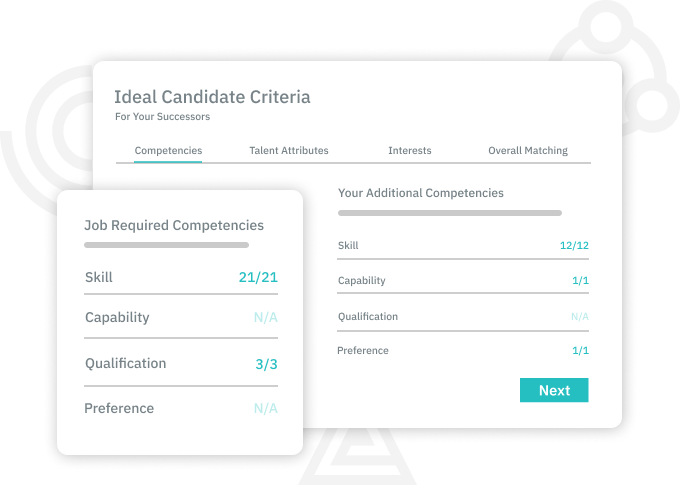680x485 pixels.
Task: Click the 1/1 additional Capability value
Action: tap(580, 281)
